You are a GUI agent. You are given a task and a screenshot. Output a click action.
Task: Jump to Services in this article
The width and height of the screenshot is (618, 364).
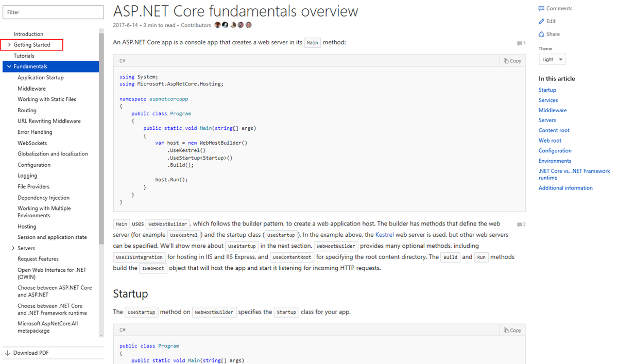[x=548, y=100]
